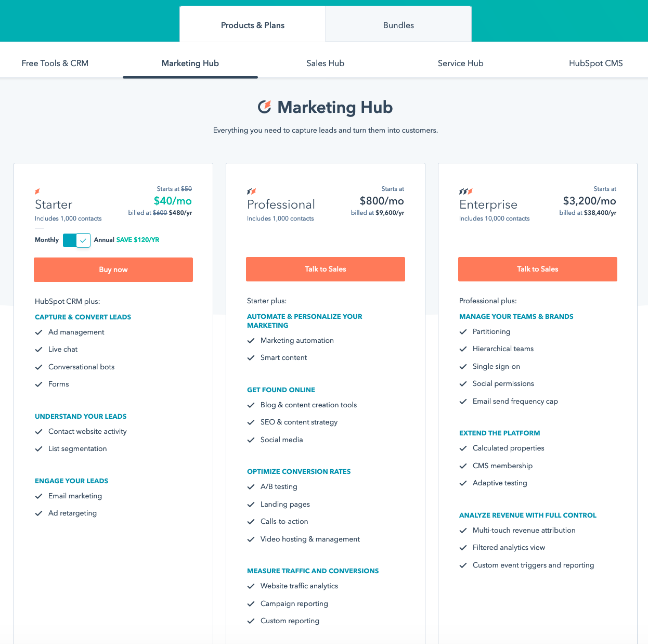Click checkmark icon beside Partitioning
648x644 pixels.
(x=463, y=332)
